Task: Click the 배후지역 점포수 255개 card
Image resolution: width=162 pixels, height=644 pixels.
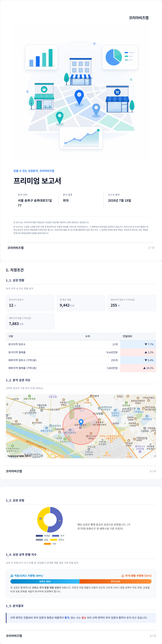Action: 132,303
